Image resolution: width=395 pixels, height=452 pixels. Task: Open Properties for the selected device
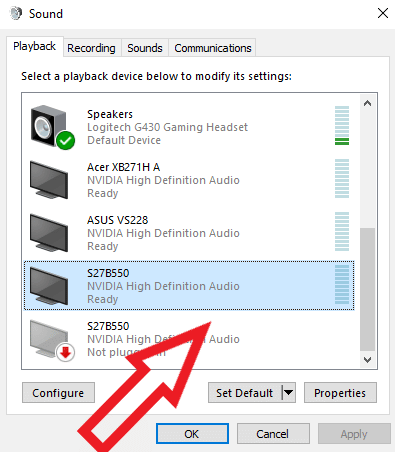coord(340,393)
